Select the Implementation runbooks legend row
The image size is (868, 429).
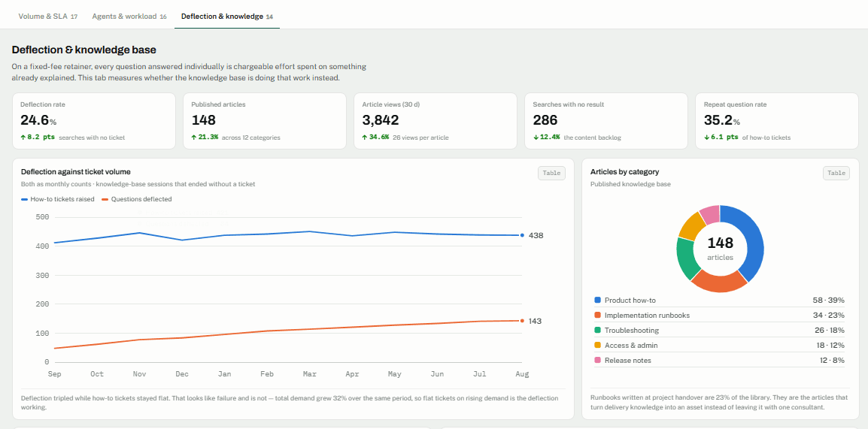(719, 315)
